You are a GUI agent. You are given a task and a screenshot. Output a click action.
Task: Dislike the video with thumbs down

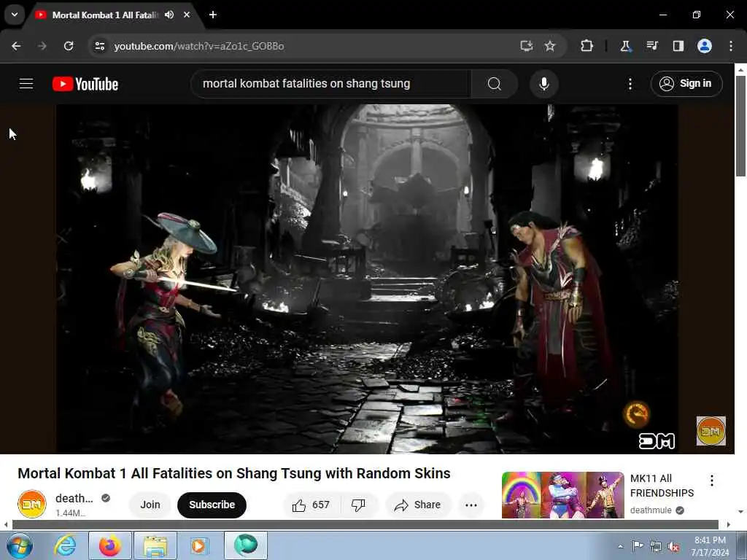pyautogui.click(x=359, y=505)
